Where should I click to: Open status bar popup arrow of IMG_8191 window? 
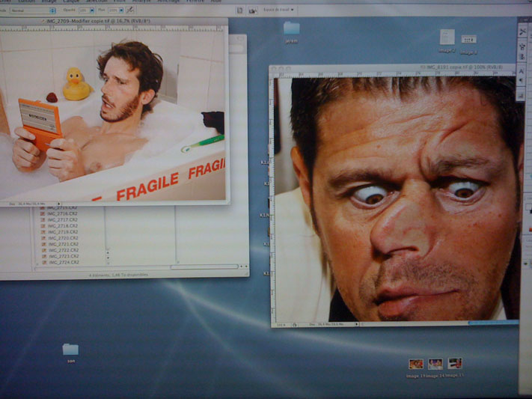coord(356,325)
